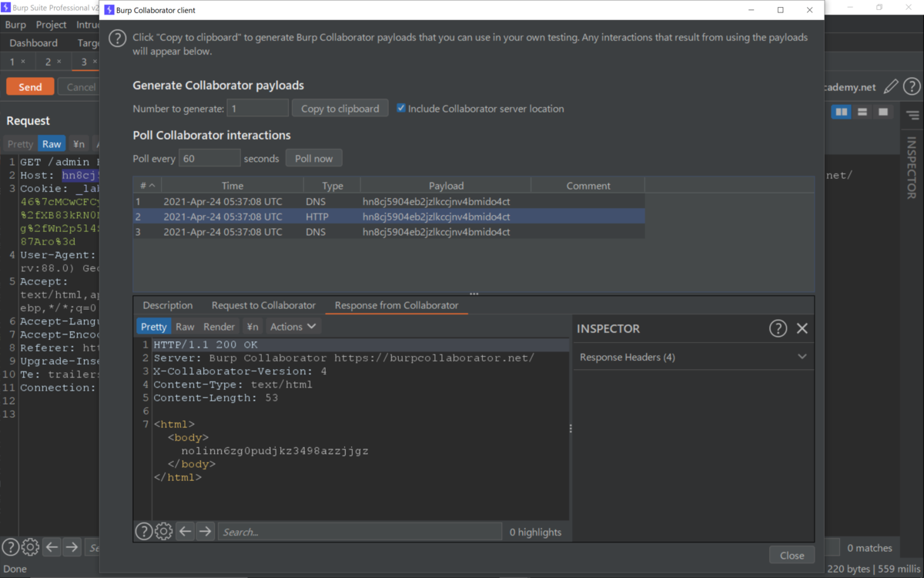The width and height of the screenshot is (924, 578).
Task: Sort interactions by the # column
Action: (x=147, y=186)
